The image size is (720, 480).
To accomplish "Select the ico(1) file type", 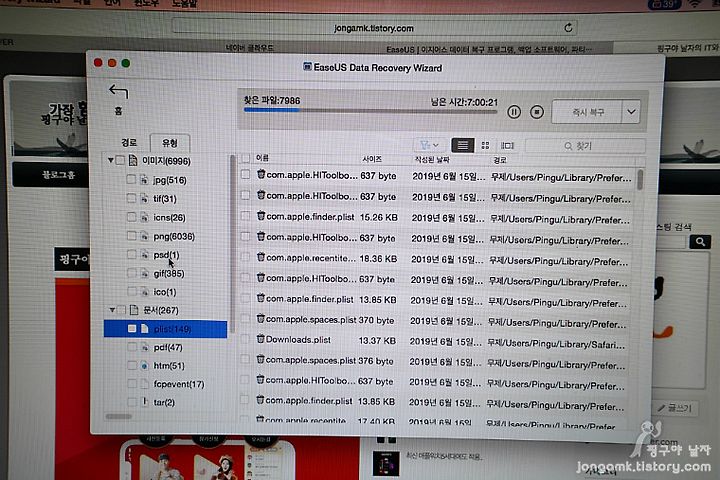I will [x=164, y=292].
